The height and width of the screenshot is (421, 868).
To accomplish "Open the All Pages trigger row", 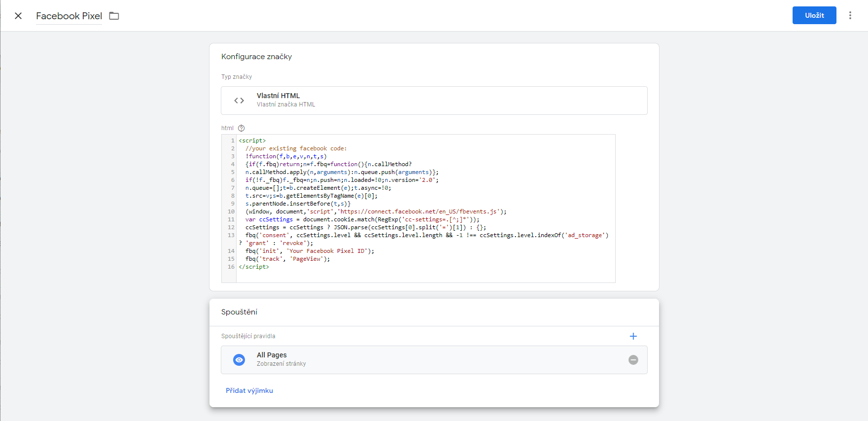I will click(434, 360).
